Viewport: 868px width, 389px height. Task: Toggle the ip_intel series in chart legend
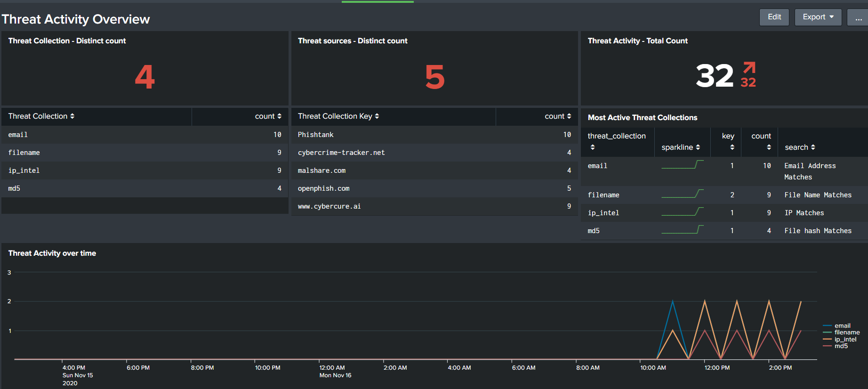click(840, 340)
